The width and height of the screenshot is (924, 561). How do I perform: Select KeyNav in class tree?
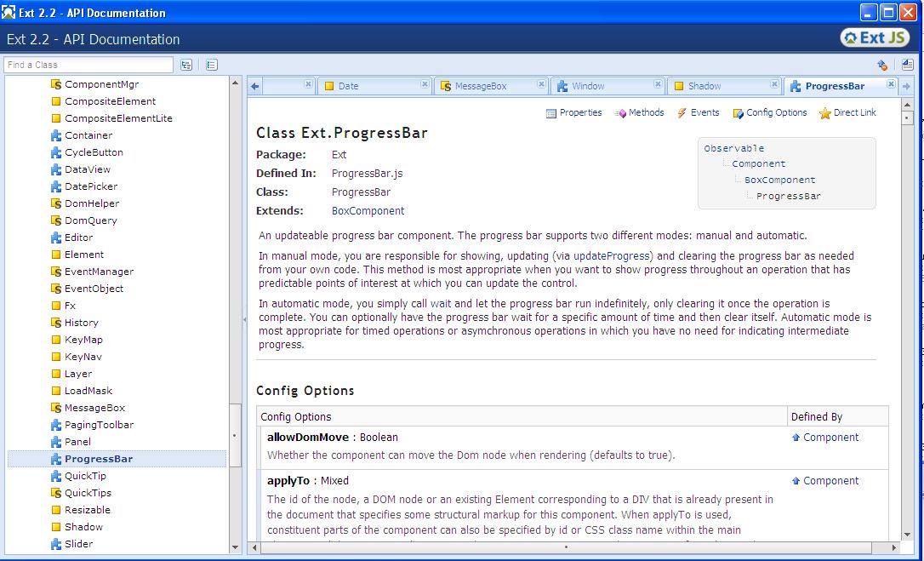pos(83,357)
